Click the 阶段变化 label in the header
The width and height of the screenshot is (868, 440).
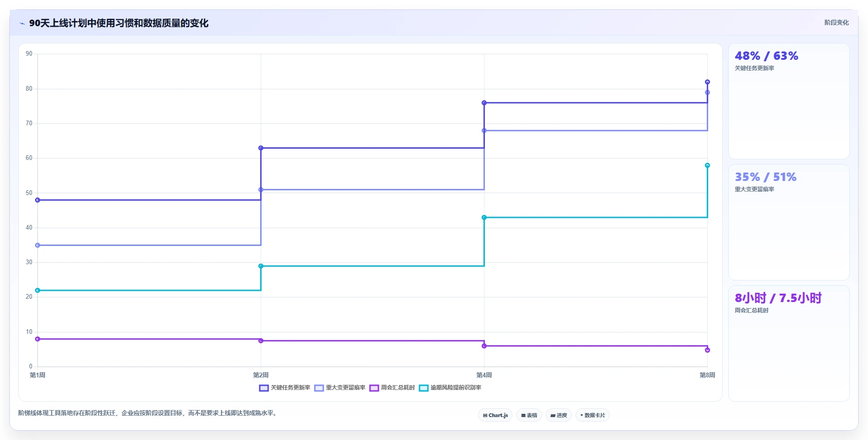coord(836,22)
